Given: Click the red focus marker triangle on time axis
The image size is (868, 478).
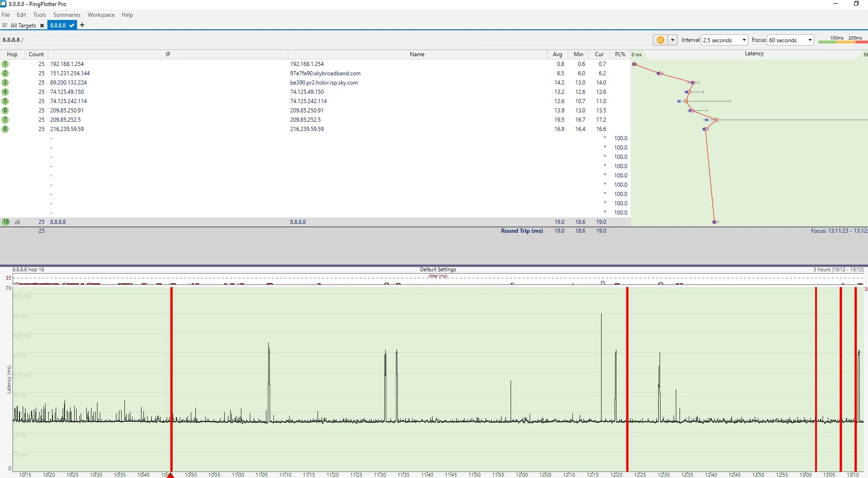Looking at the screenshot, I should (x=170, y=475).
